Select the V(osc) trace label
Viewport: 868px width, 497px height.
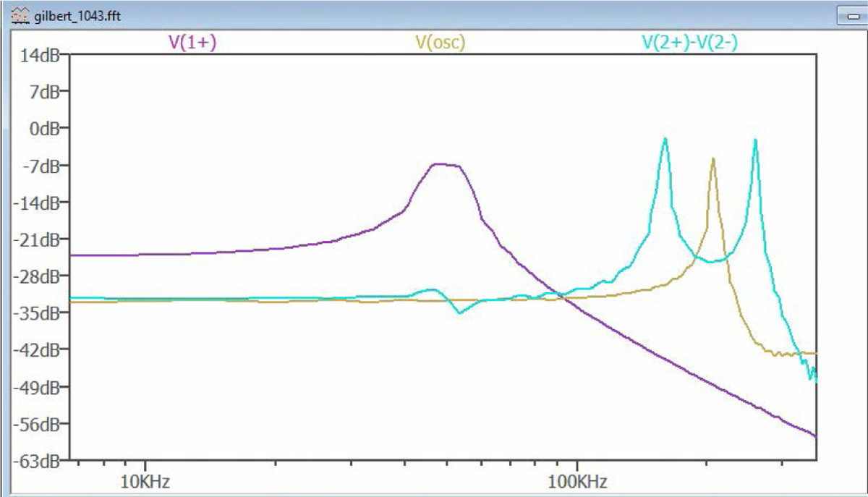coord(440,43)
